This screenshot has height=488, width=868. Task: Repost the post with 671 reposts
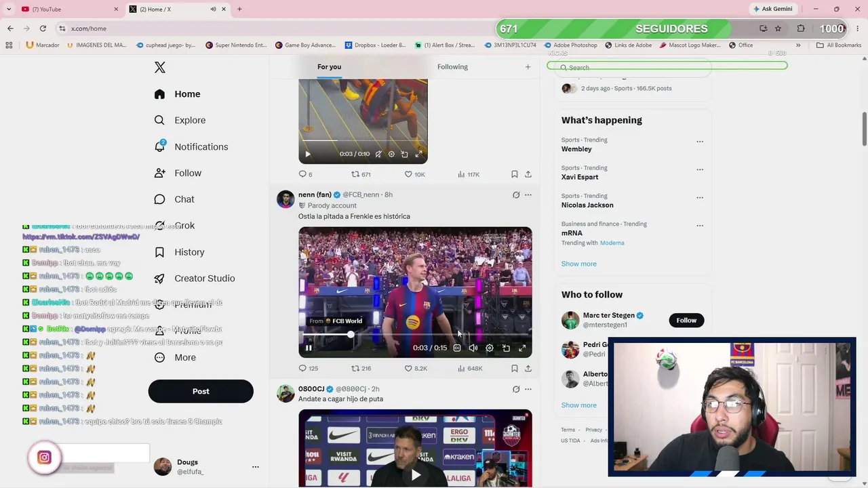[361, 174]
